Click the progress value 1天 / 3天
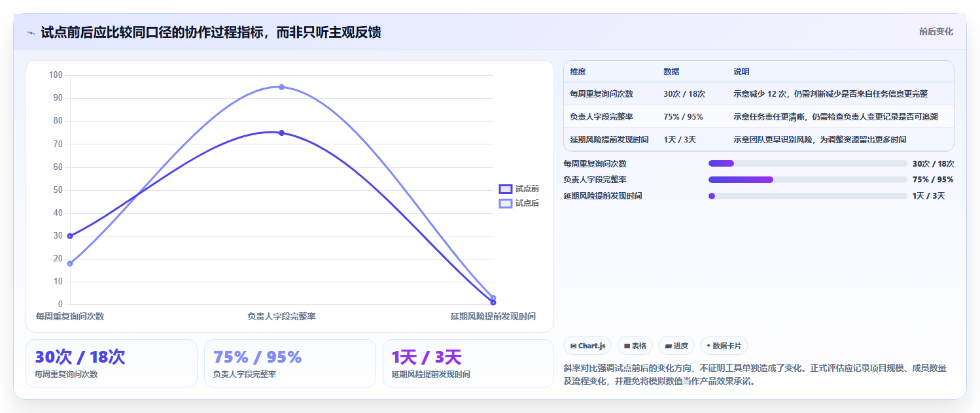Viewport: 980px width, 413px height. [x=928, y=196]
